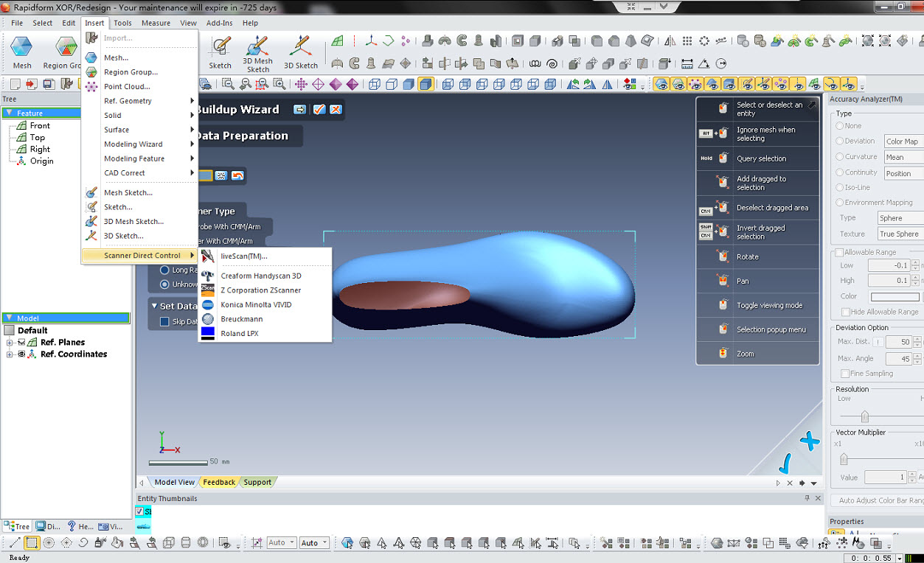The width and height of the screenshot is (924, 563).
Task: Toggle mesh visibility eye icon
Action: pos(661,85)
